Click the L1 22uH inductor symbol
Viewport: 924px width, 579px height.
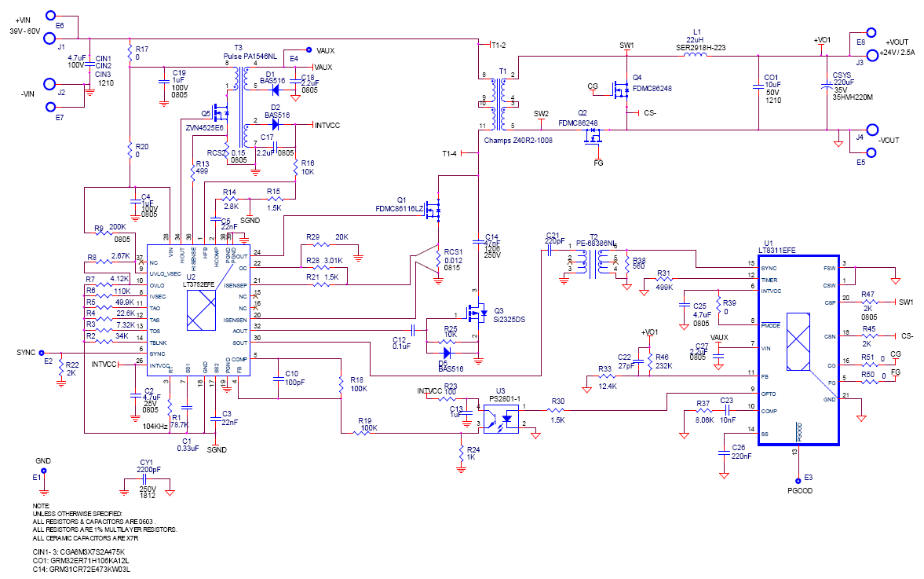(x=696, y=55)
